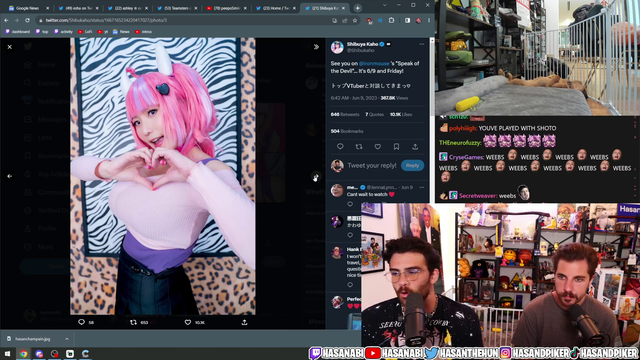This screenshot has width=640, height=360.
Task: Expand the hasanchampain.jpg download options chevron
Action: tap(67, 339)
